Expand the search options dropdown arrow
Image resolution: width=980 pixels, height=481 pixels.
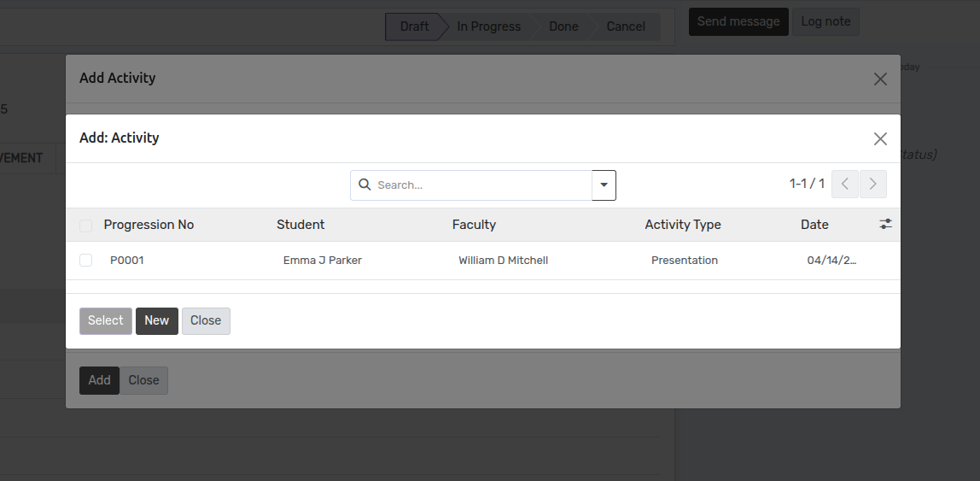(x=604, y=185)
